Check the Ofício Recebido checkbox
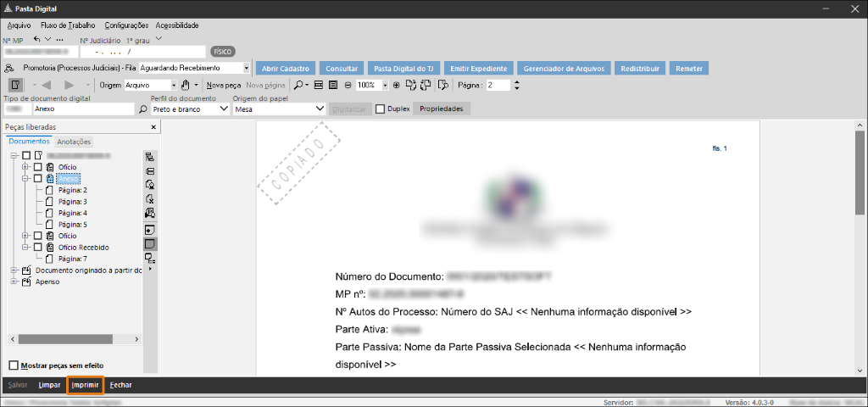868x407 pixels. click(x=37, y=248)
